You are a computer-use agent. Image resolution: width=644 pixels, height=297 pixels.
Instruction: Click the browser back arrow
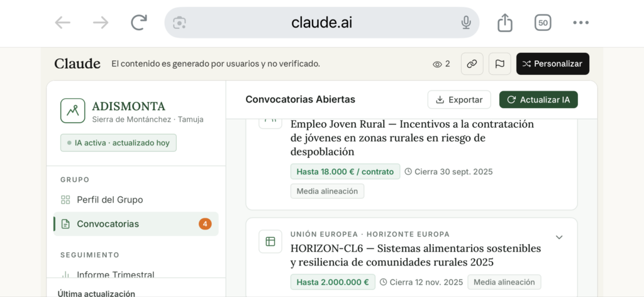[62, 23]
